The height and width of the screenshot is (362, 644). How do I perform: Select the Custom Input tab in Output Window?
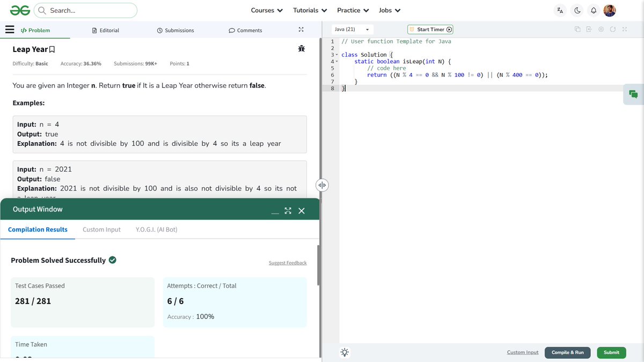click(x=101, y=230)
